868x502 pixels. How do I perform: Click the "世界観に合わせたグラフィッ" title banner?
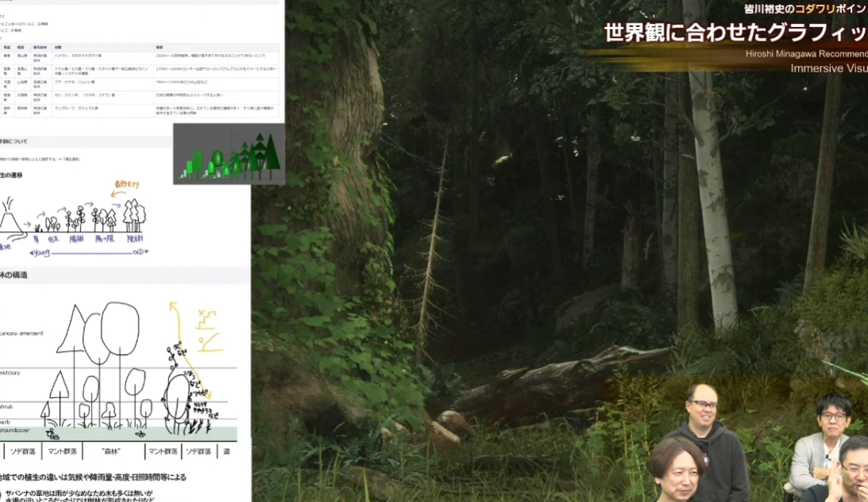click(735, 33)
